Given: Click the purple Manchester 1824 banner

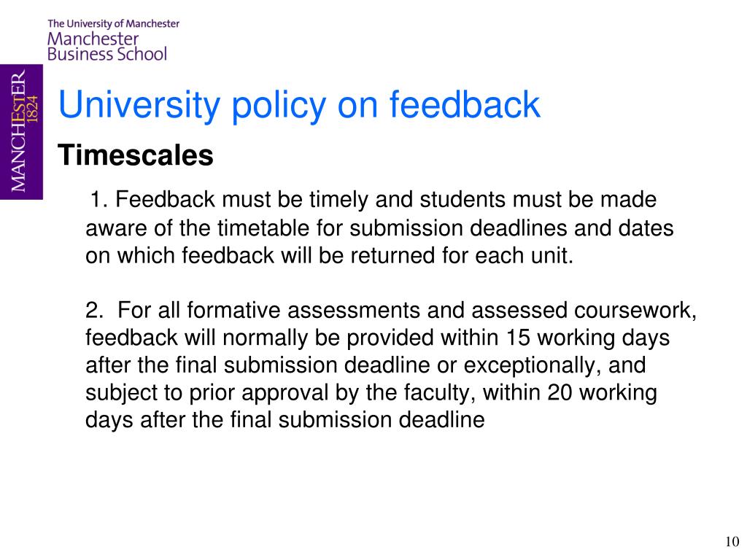Looking at the screenshot, I should coord(21,132).
